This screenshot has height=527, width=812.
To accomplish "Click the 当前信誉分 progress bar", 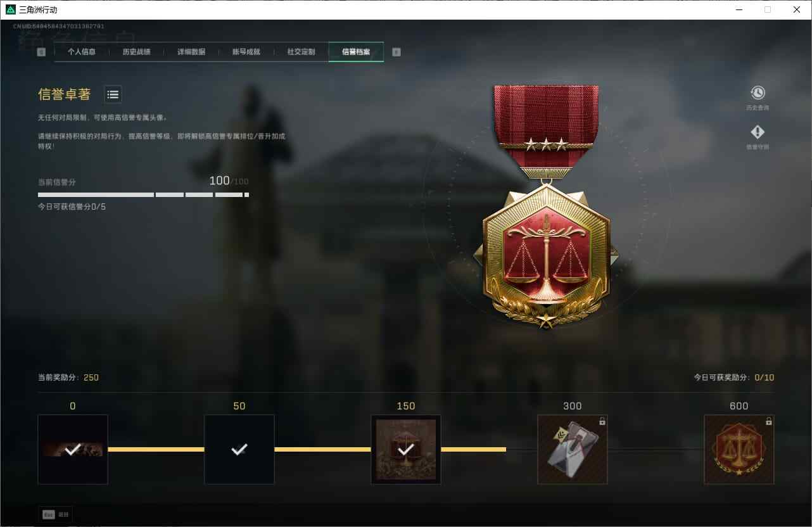I will coord(143,194).
